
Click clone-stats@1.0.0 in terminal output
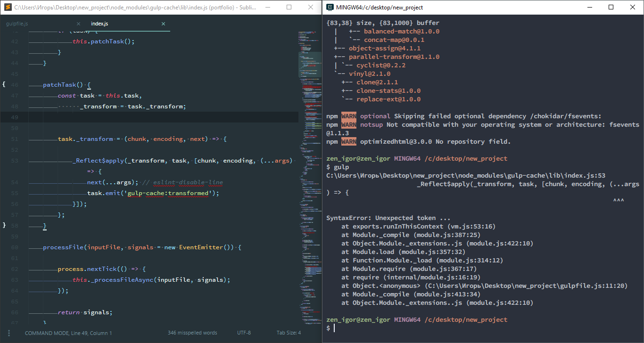[388, 91]
